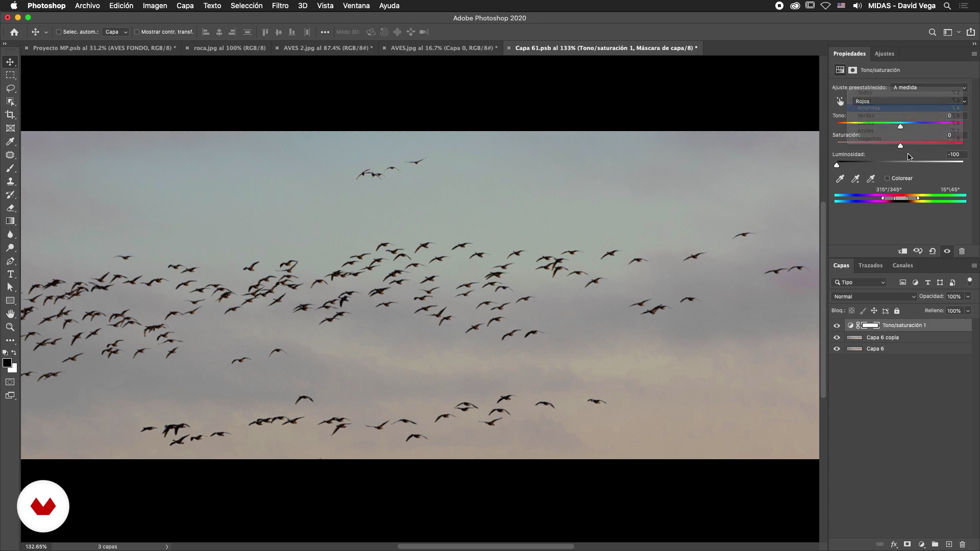Image resolution: width=980 pixels, height=551 pixels.
Task: Select the Horizontal Type tool
Action: click(10, 274)
